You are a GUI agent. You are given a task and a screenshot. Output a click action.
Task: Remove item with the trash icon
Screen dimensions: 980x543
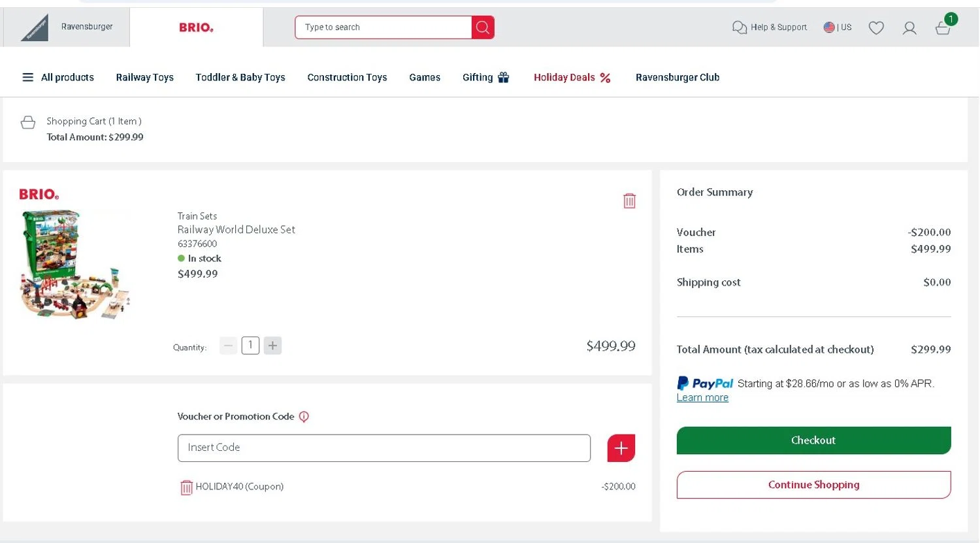coord(629,201)
